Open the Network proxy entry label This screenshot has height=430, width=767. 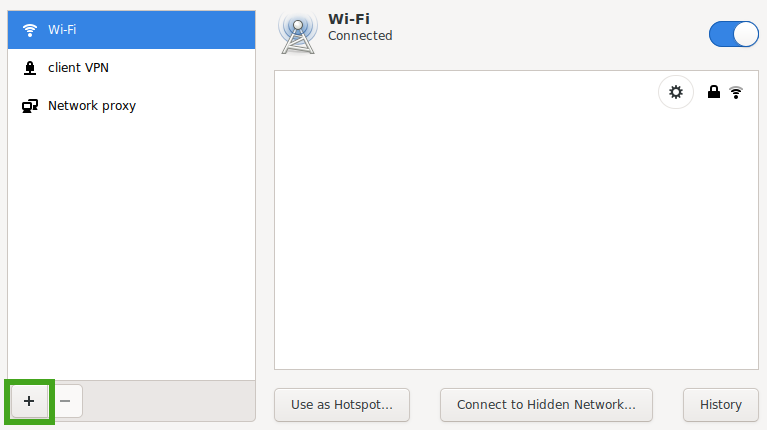point(92,106)
